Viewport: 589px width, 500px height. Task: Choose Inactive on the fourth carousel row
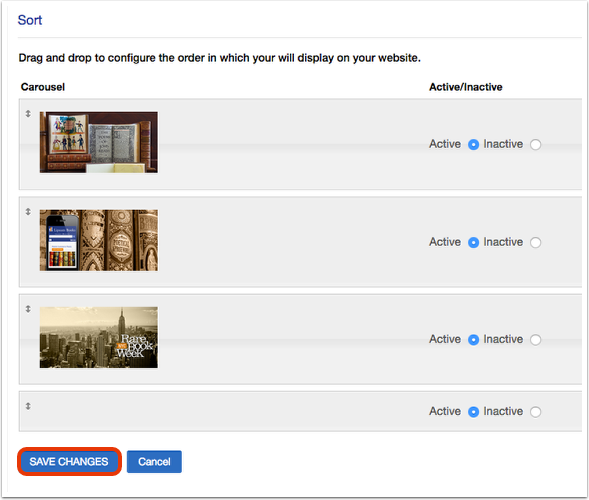(535, 412)
